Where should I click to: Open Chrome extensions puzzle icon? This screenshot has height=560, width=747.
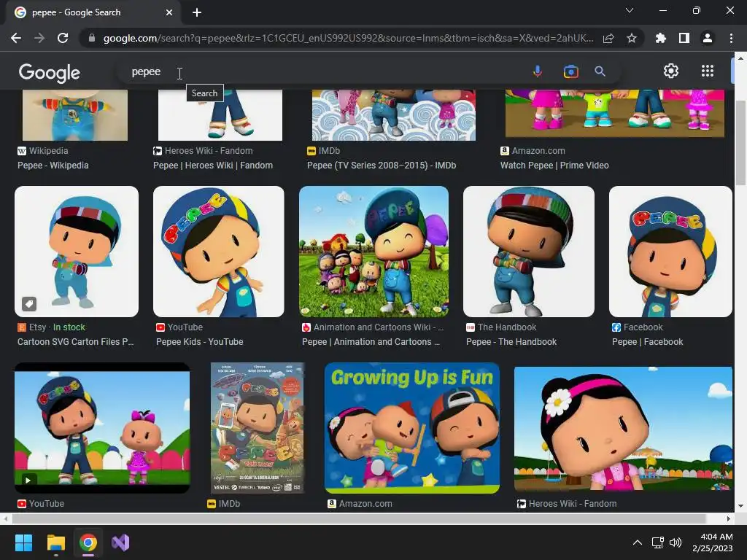661,38
